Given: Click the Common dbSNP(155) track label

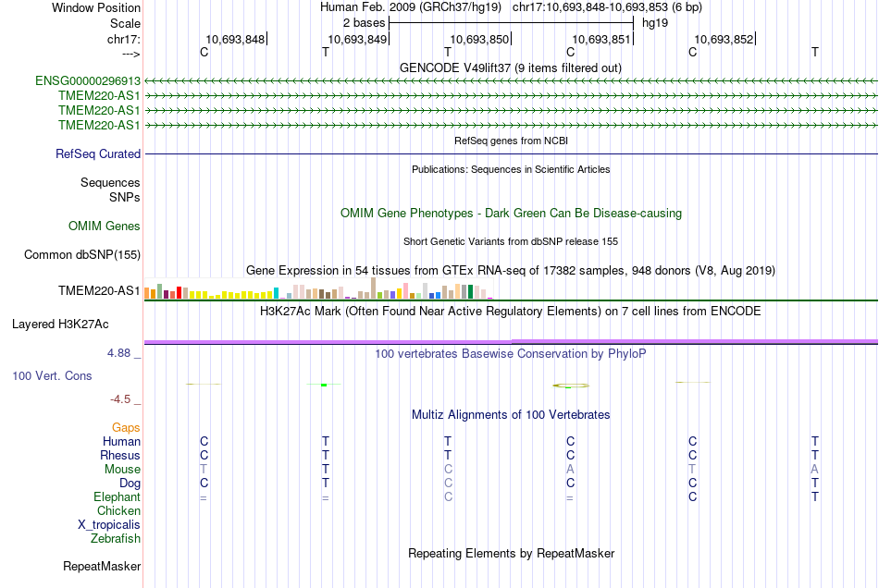Looking at the screenshot, I should tap(81, 255).
